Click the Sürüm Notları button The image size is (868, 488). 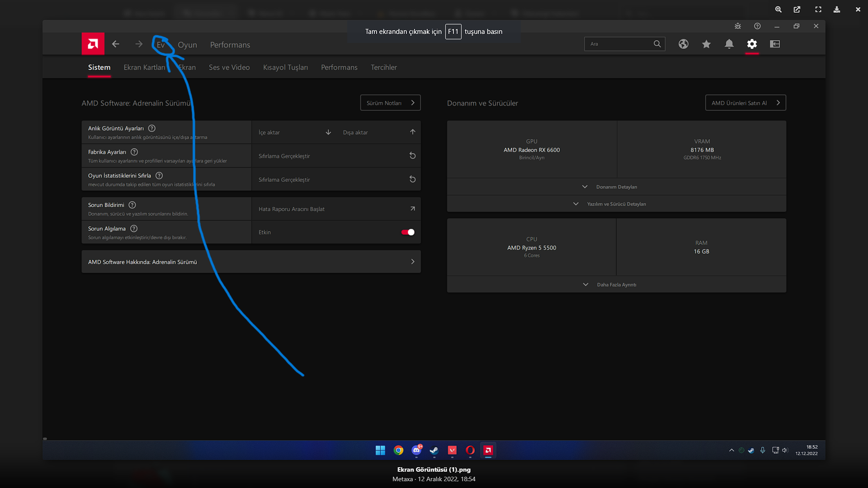[390, 103]
